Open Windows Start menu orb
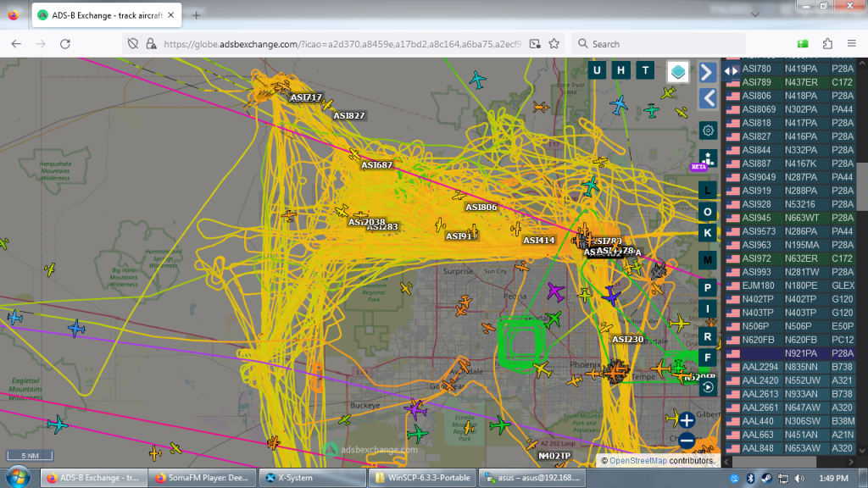Image resolution: width=868 pixels, height=488 pixels. pos(18,478)
